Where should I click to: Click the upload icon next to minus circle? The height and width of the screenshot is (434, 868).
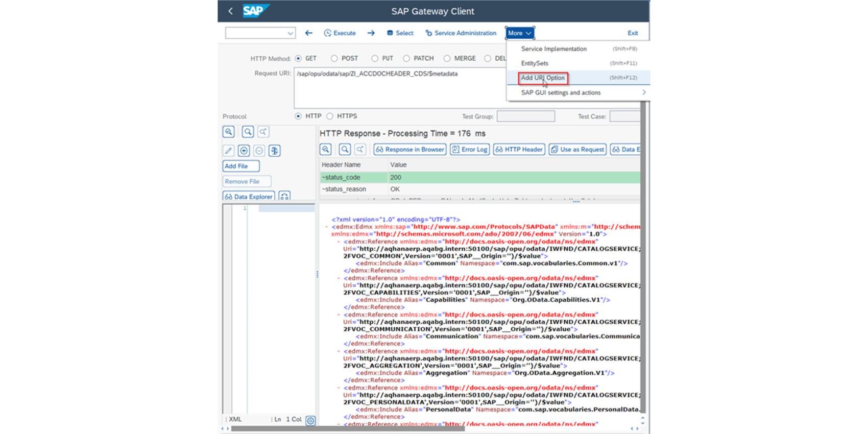tap(275, 151)
